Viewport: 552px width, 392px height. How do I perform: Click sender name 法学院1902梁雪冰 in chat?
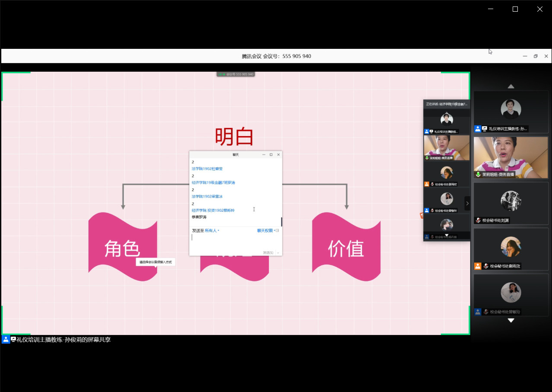pyautogui.click(x=207, y=197)
